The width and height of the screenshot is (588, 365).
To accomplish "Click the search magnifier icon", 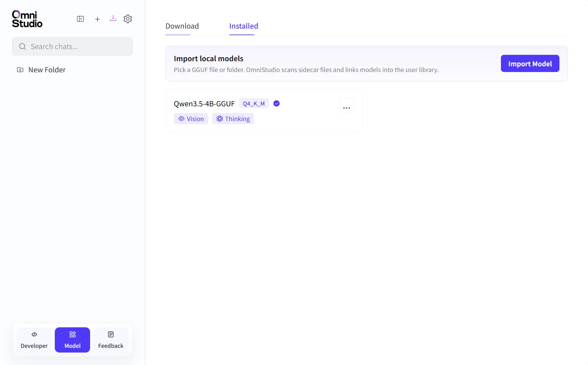I will tap(23, 46).
